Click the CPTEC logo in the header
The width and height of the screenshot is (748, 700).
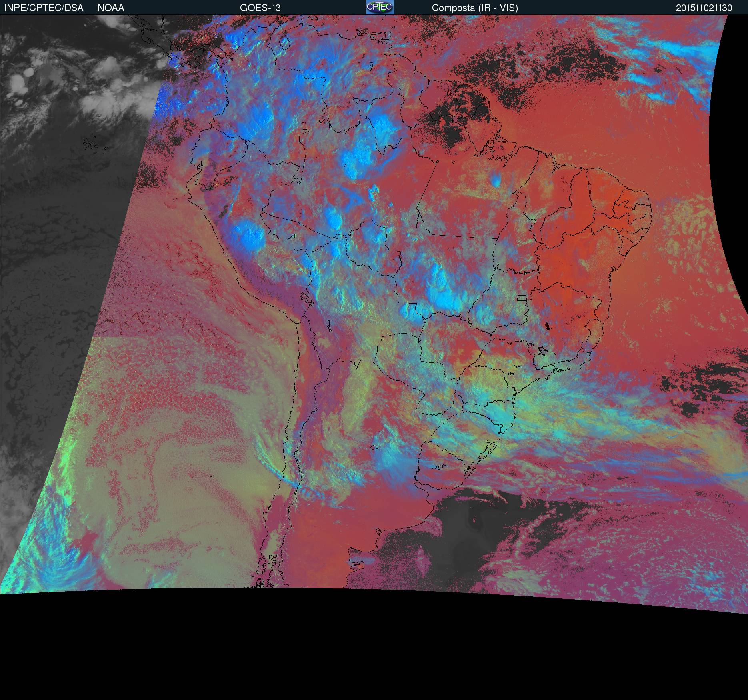coord(380,7)
